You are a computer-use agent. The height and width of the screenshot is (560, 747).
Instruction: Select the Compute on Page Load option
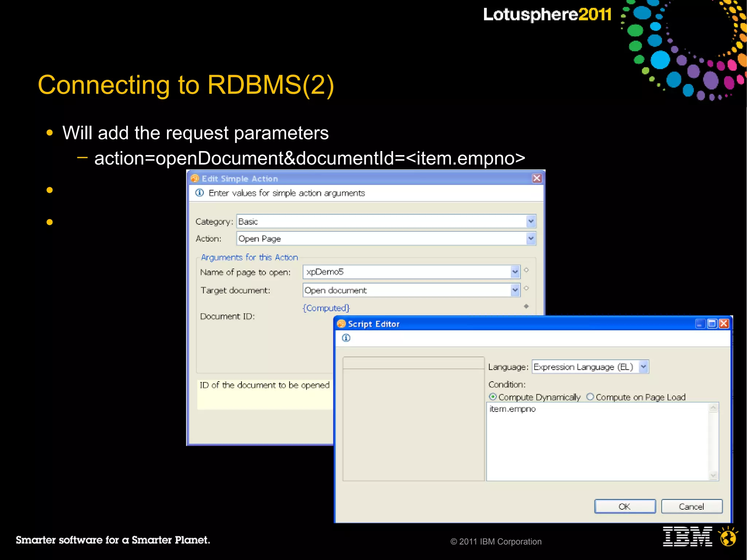(590, 397)
